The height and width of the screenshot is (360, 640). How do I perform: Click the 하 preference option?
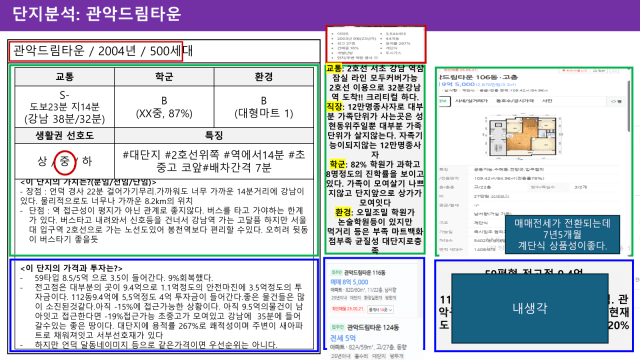click(87, 161)
